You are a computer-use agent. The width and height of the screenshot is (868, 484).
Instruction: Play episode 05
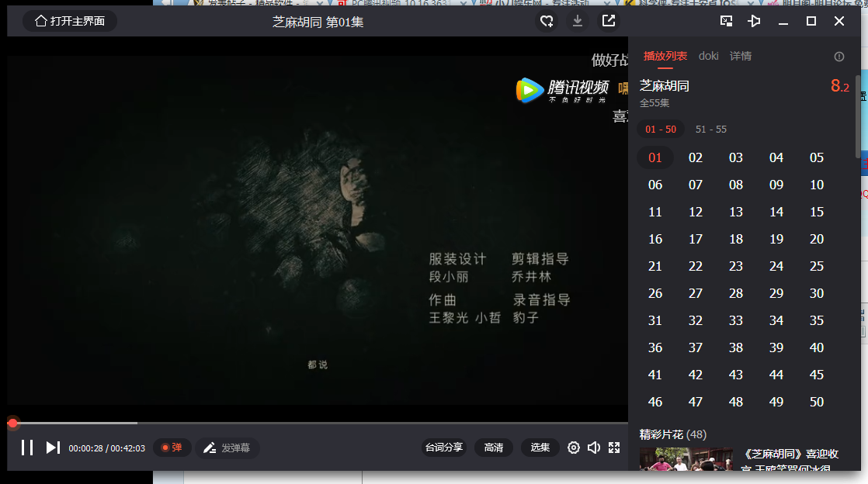tap(817, 157)
